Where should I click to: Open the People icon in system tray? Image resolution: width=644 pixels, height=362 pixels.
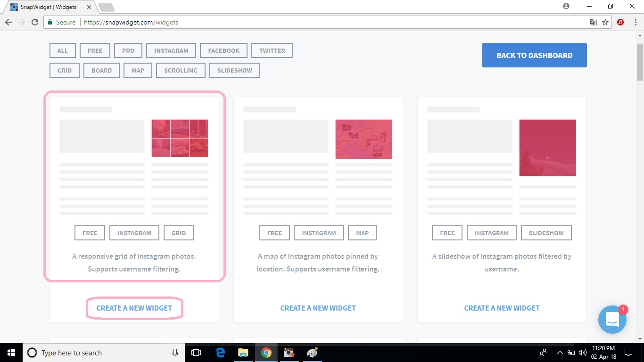pos(544,353)
